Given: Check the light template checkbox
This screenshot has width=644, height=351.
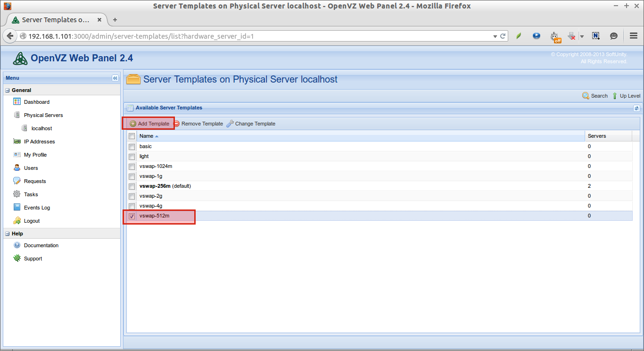Looking at the screenshot, I should (x=132, y=157).
